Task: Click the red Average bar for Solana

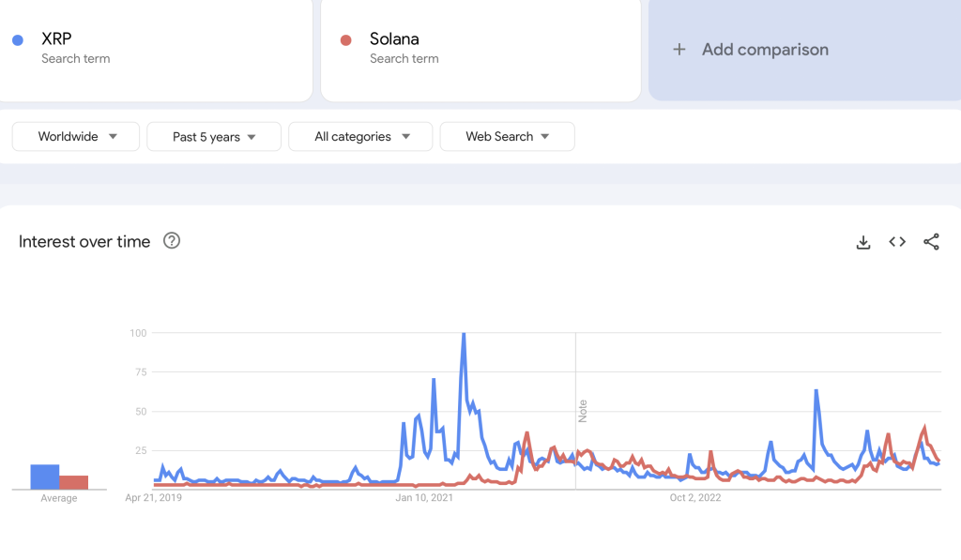Action: pos(75,480)
